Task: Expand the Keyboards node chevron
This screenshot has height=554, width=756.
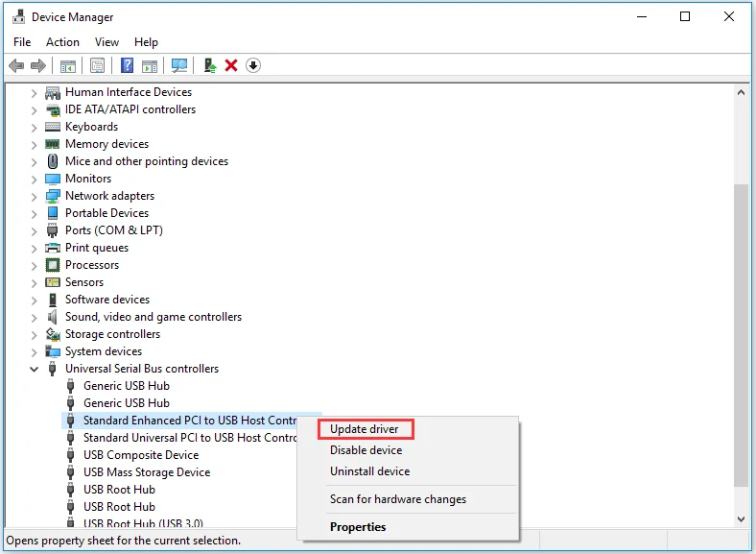Action: [34, 128]
